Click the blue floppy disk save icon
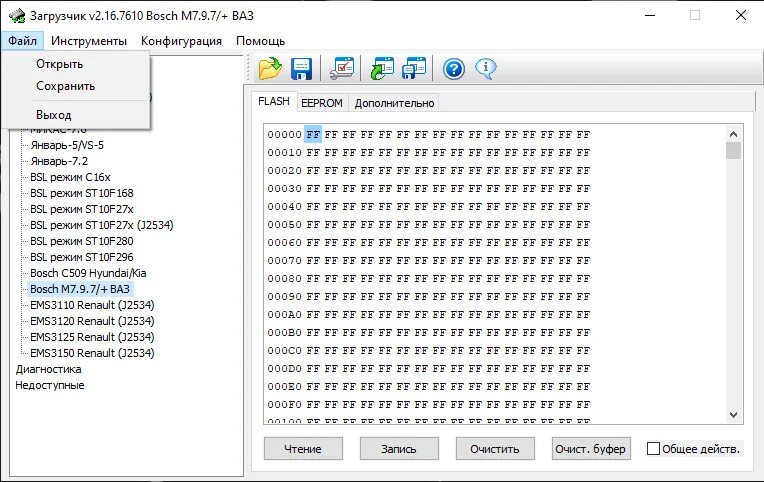764x482 pixels. [301, 68]
